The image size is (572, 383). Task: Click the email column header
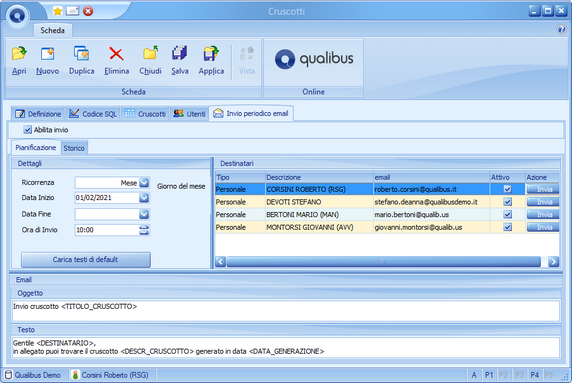coord(432,177)
